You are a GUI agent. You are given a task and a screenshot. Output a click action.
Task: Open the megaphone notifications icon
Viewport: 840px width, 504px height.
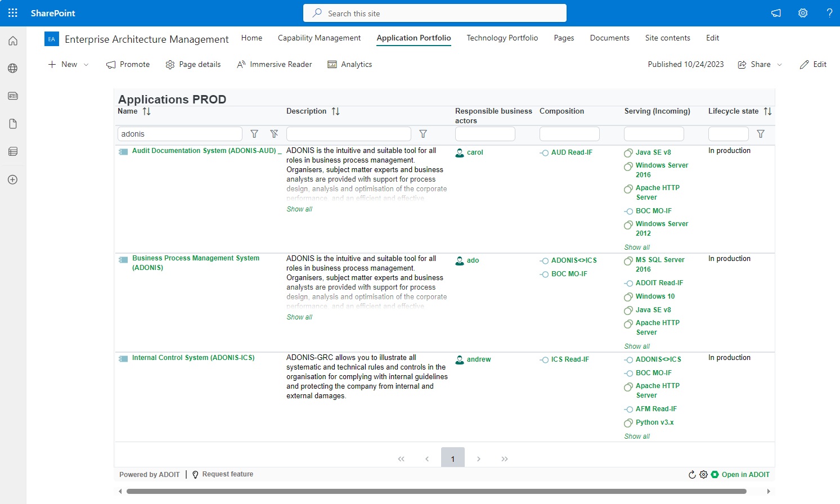pyautogui.click(x=776, y=13)
